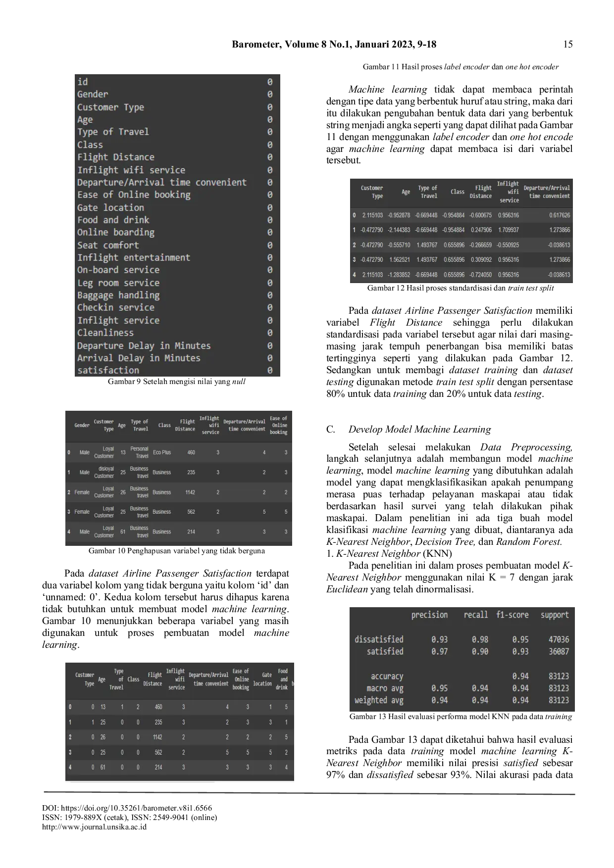The image size is (614, 868).
Task: Select the 'accuracy' row label
Action: 387,676
